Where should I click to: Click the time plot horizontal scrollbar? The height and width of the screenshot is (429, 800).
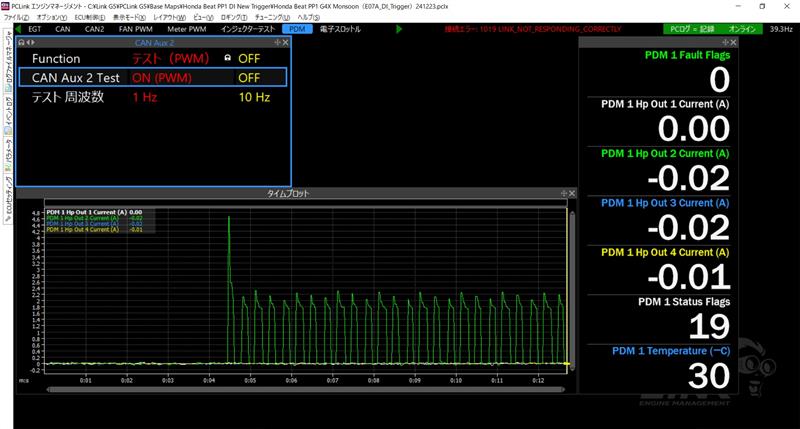(305, 389)
